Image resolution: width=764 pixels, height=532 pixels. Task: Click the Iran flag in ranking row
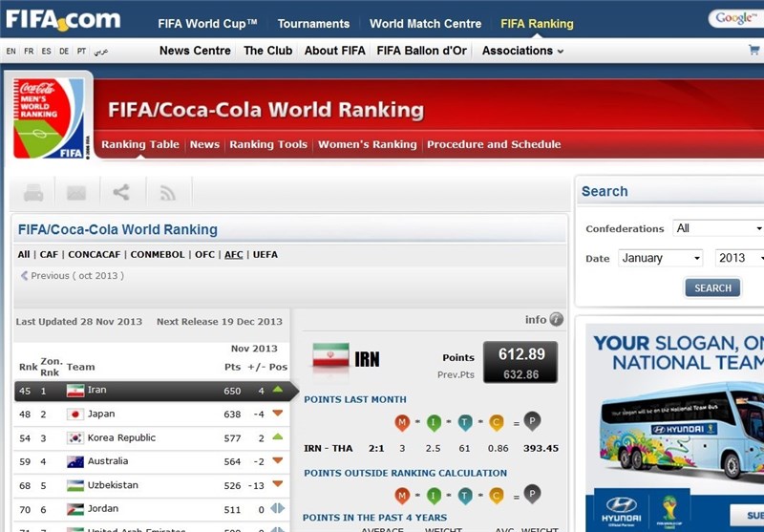point(74,391)
